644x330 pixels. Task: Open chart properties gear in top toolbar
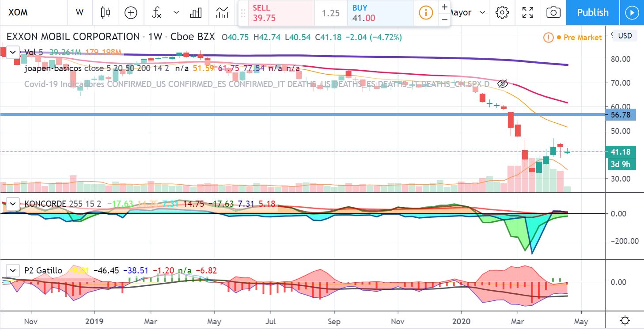coord(502,13)
